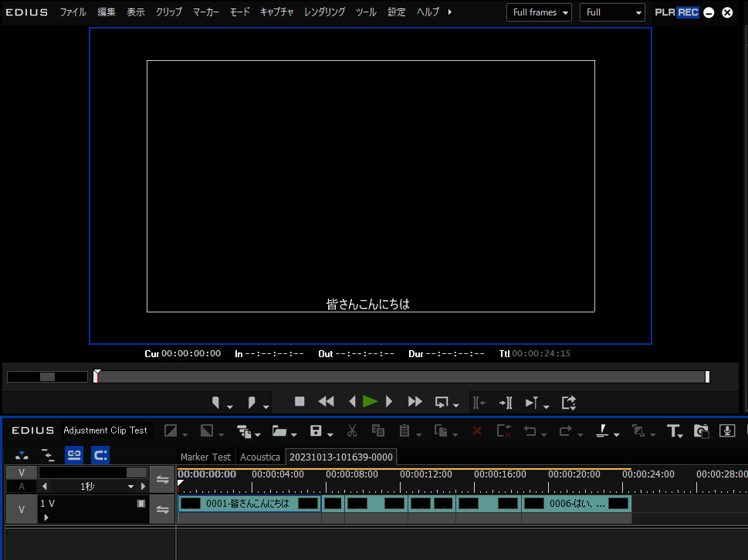Click the second square sequence icon on the timeline toolbar
Image resolution: width=748 pixels, height=560 pixels.
click(207, 431)
